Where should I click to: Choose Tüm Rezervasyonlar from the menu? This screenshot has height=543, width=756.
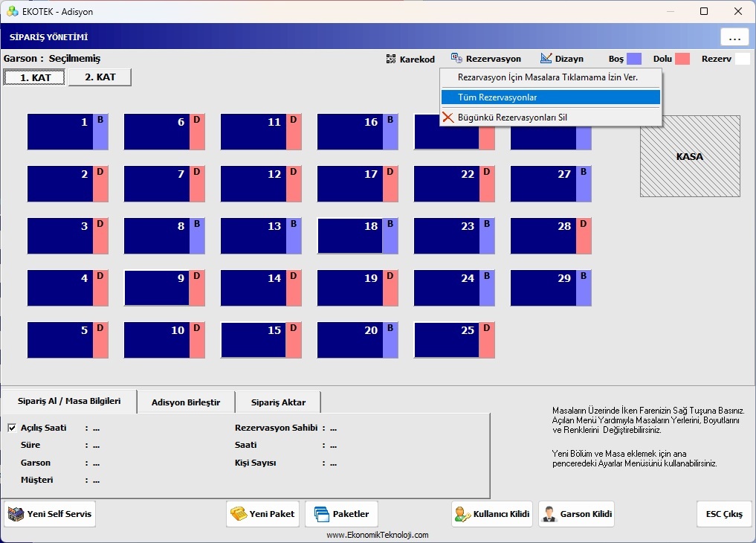551,97
